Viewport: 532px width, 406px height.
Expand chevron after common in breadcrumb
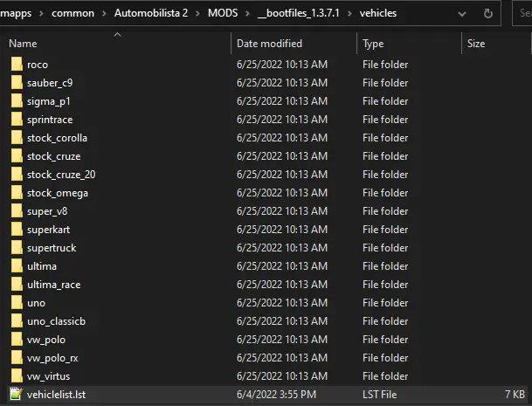104,13
